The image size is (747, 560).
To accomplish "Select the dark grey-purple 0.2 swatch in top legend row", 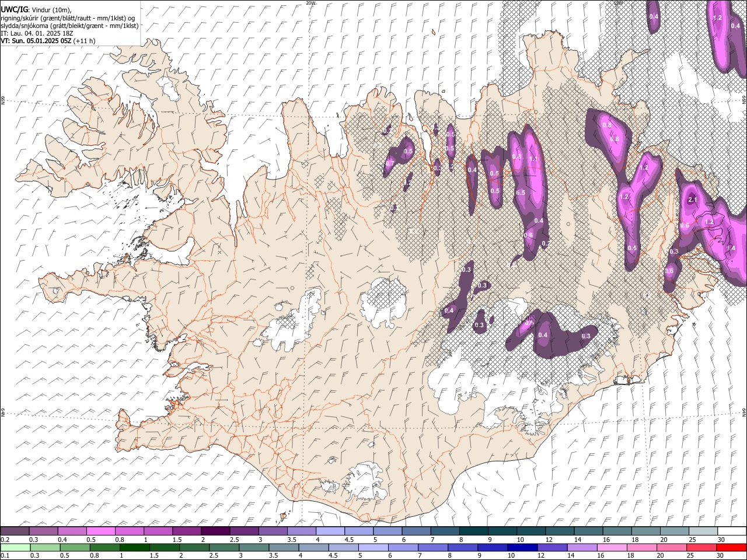I will tap(15, 531).
